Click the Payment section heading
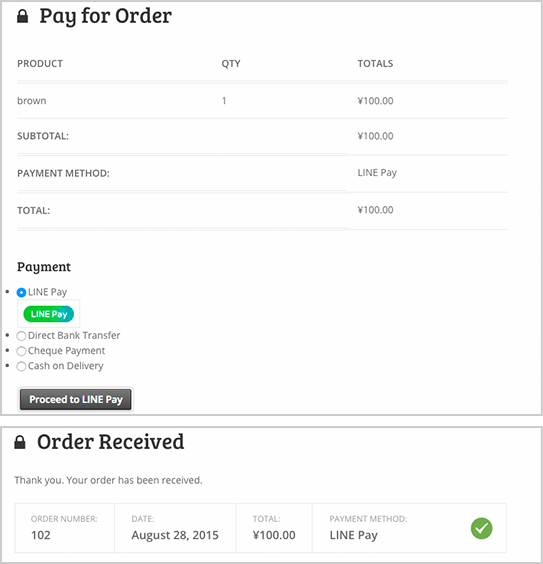The height and width of the screenshot is (564, 543). (44, 267)
